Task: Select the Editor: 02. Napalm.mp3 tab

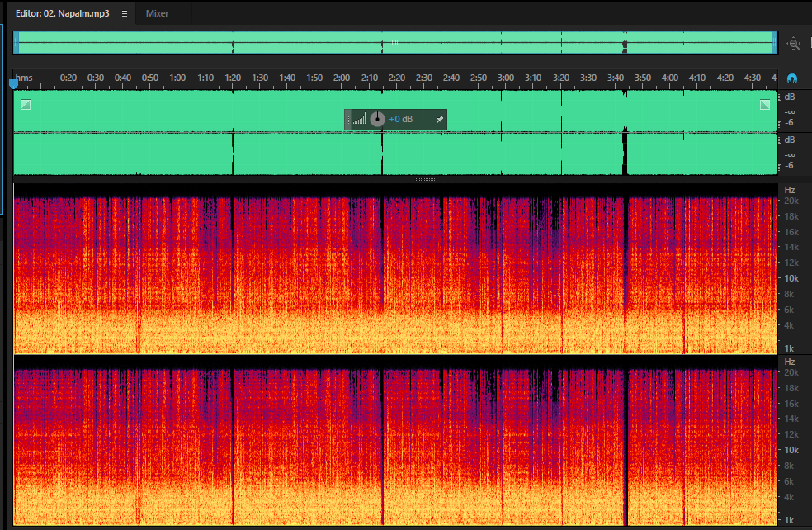Action: (x=62, y=13)
